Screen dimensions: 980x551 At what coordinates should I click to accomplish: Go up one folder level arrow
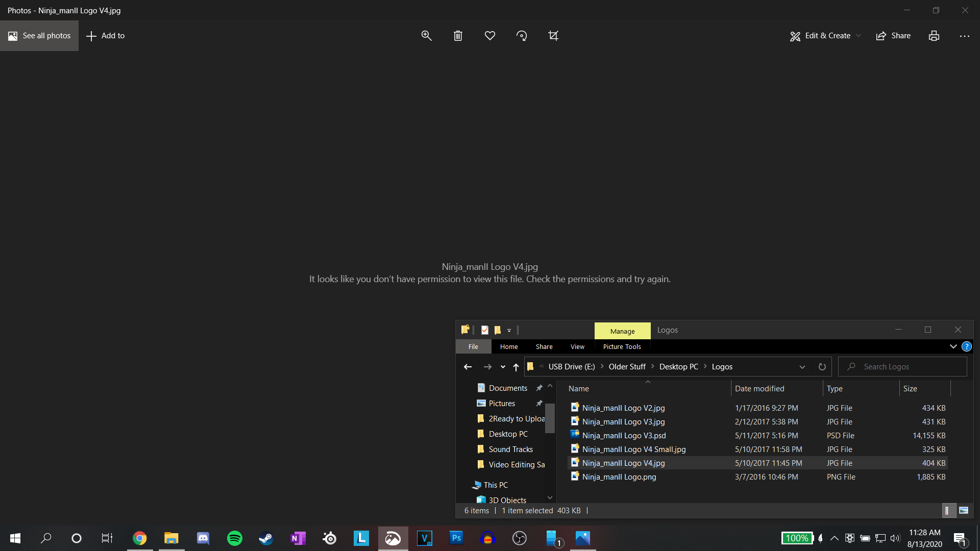[x=516, y=367]
